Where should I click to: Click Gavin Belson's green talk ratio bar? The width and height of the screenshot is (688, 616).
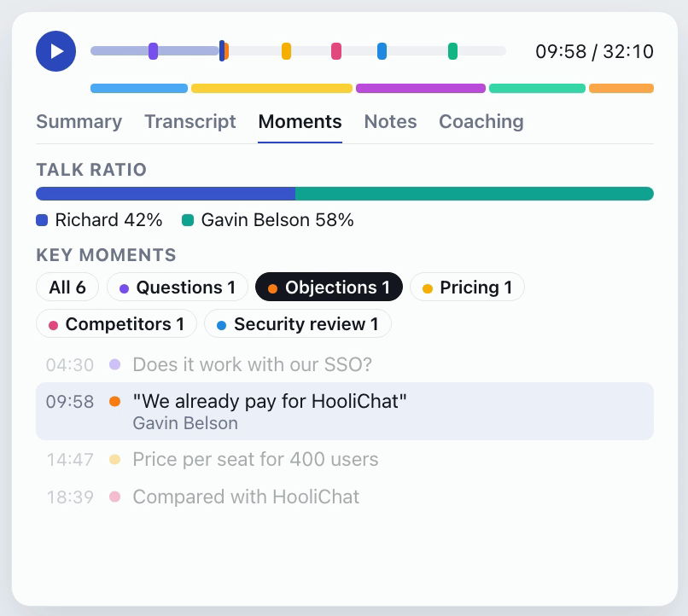tap(475, 194)
